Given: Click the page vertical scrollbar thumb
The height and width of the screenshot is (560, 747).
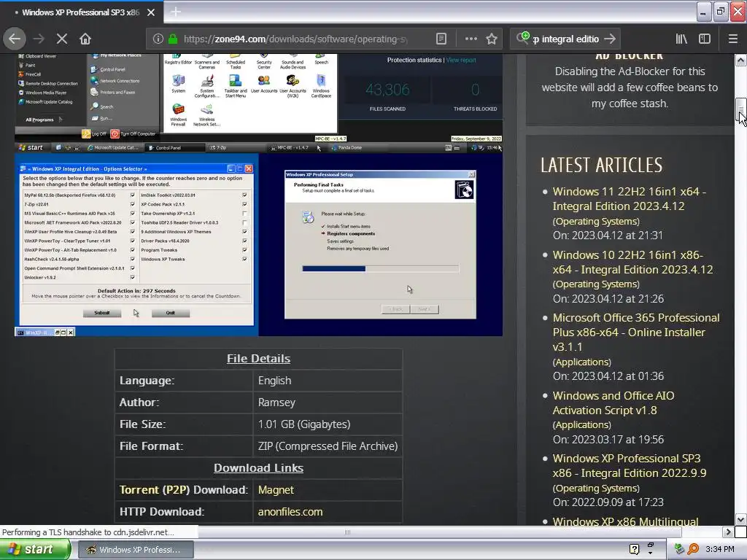Looking at the screenshot, I should tap(740, 109).
